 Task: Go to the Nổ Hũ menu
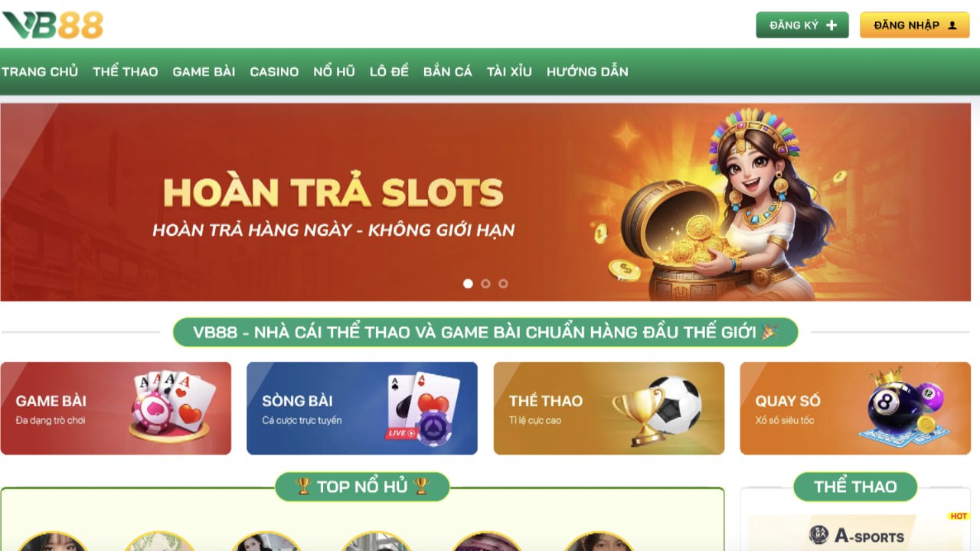[x=334, y=71]
